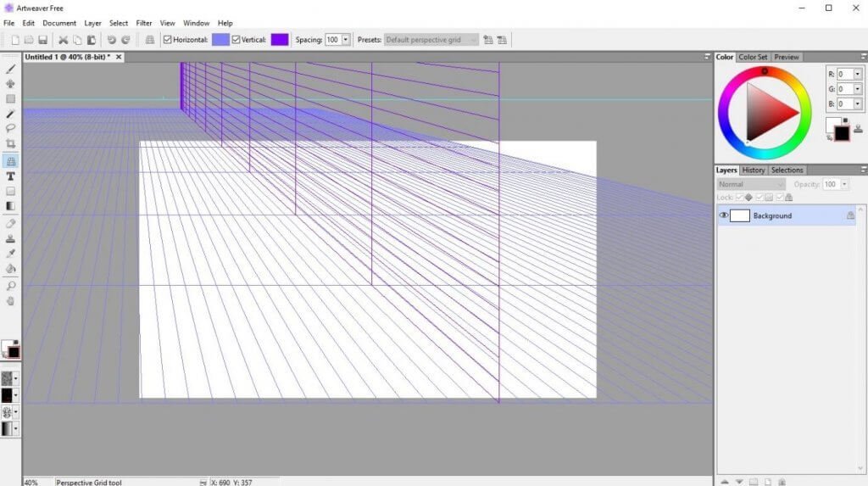This screenshot has width=868, height=486.
Task: Click the Horizontal grid color swatch
Action: click(220, 40)
